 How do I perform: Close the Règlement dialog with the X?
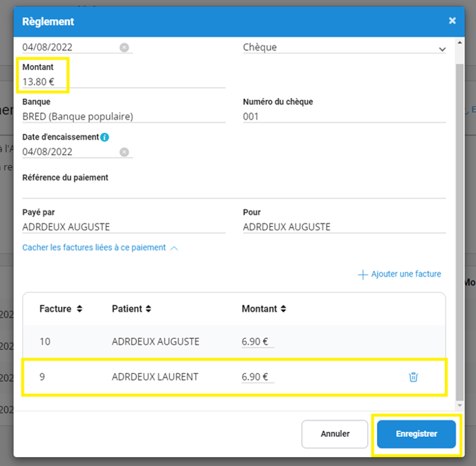click(x=452, y=21)
